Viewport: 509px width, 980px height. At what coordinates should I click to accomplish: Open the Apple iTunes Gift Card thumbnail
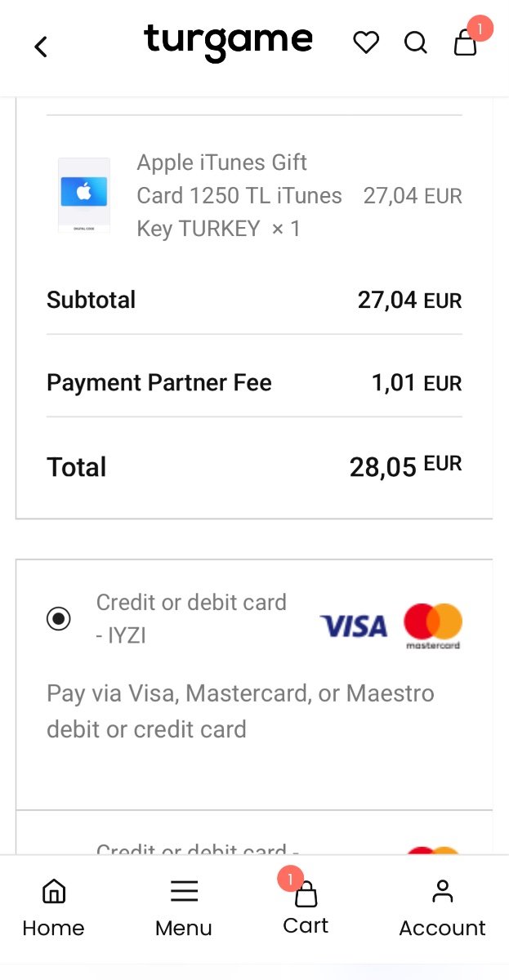(84, 195)
